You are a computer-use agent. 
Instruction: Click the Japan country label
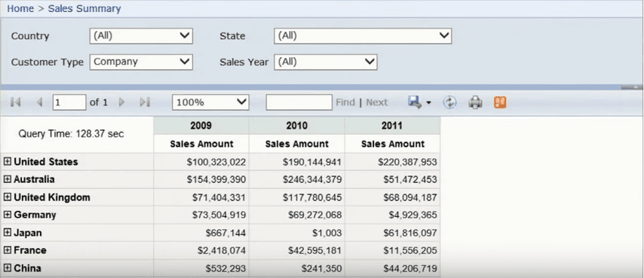point(28,233)
